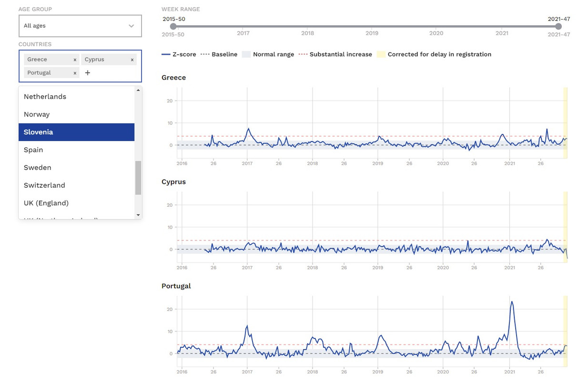Click the Greece tag in countries box
Image resolution: width=588 pixels, height=381 pixels.
pyautogui.click(x=51, y=60)
